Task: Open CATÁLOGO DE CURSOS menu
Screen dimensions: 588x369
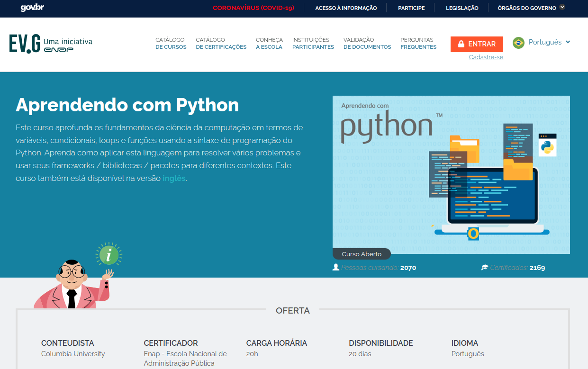Action: coord(171,43)
